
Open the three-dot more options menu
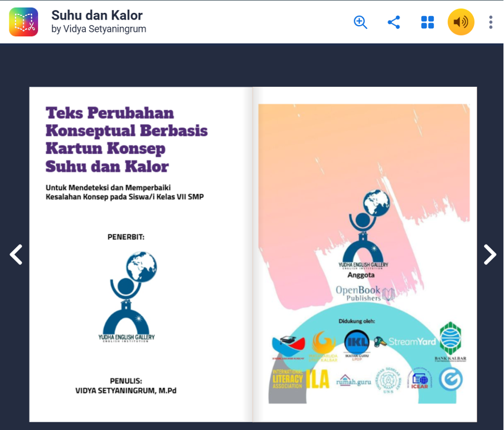(491, 22)
